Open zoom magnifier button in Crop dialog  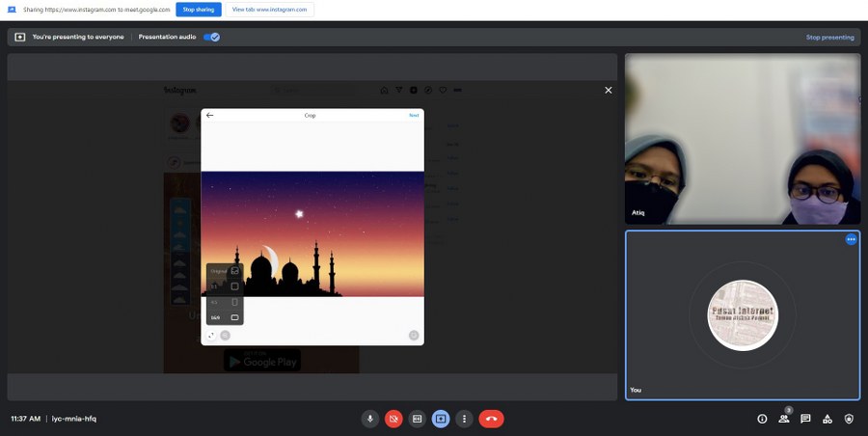coord(226,335)
